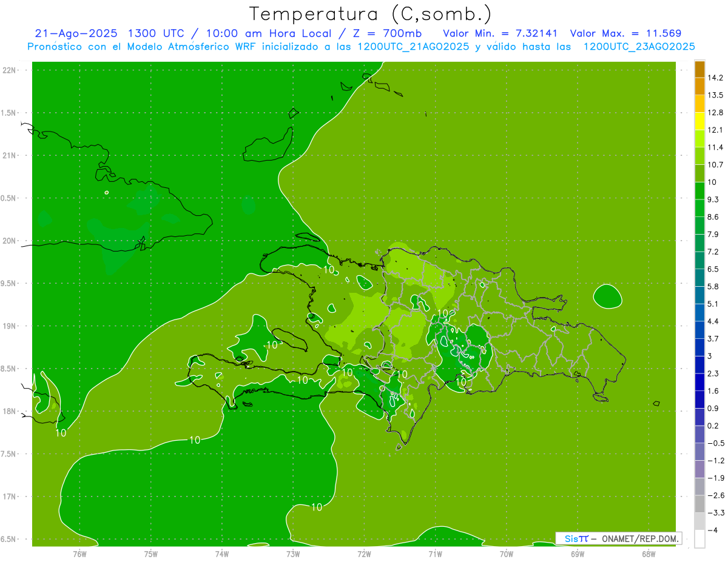Click the '22N' latitude label
The image size is (728, 562).
point(10,70)
